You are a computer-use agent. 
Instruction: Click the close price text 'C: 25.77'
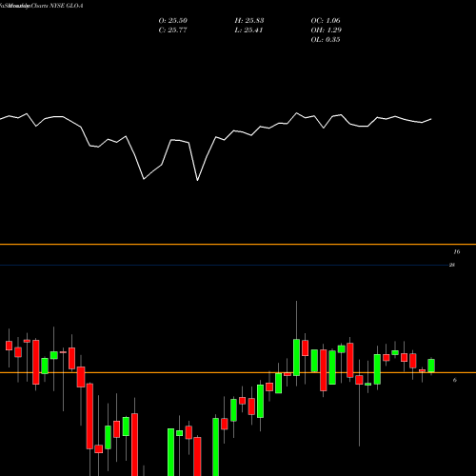click(x=172, y=30)
